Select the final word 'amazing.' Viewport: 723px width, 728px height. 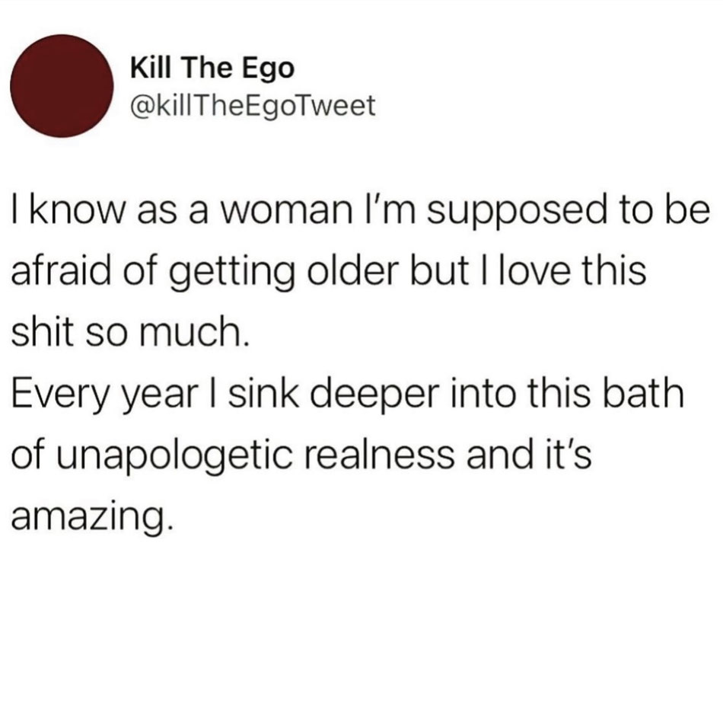pos(92,518)
